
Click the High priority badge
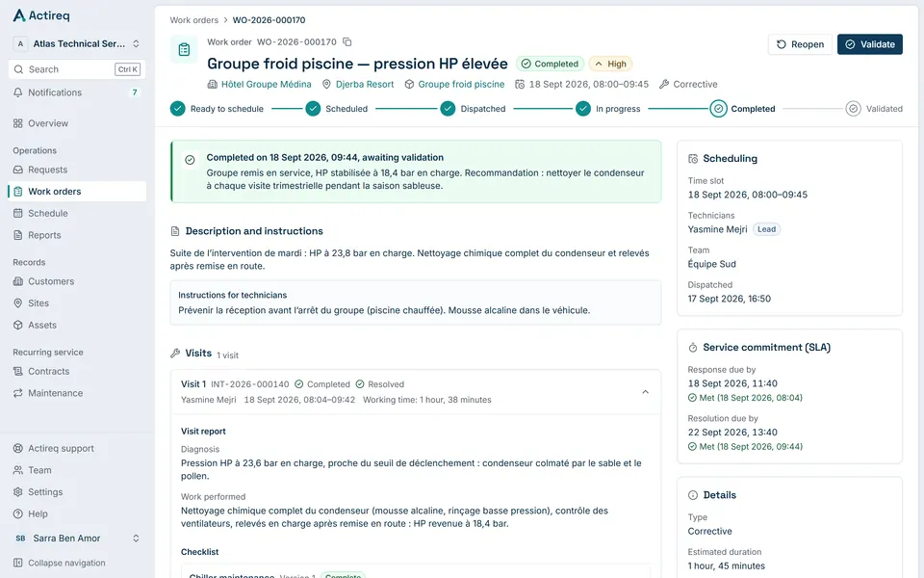pyautogui.click(x=610, y=64)
